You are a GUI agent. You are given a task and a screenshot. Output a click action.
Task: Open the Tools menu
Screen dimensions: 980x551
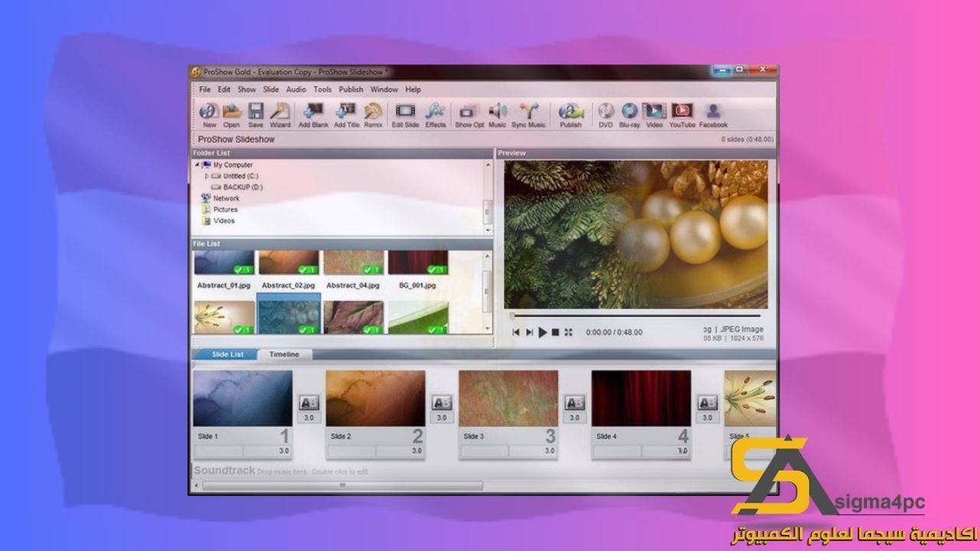pyautogui.click(x=322, y=90)
